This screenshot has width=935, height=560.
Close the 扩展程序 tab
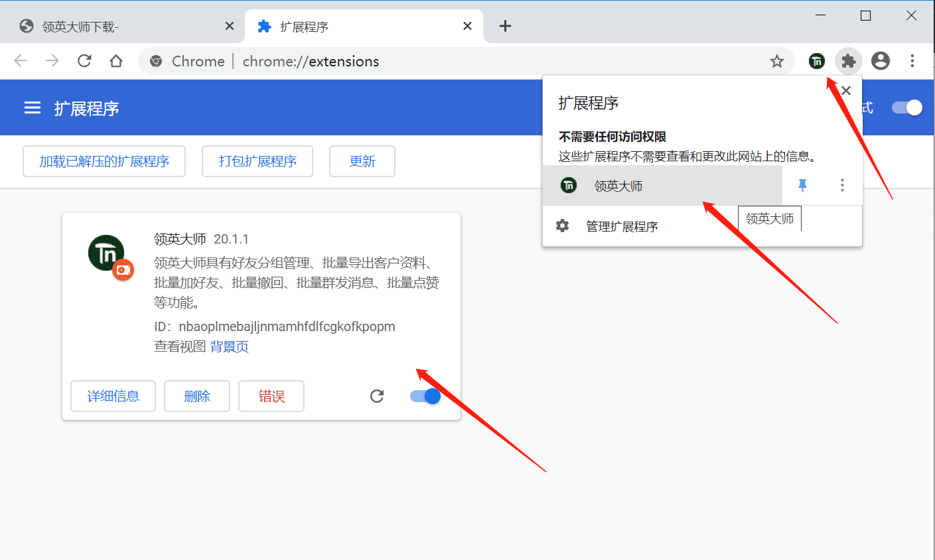coord(468,26)
